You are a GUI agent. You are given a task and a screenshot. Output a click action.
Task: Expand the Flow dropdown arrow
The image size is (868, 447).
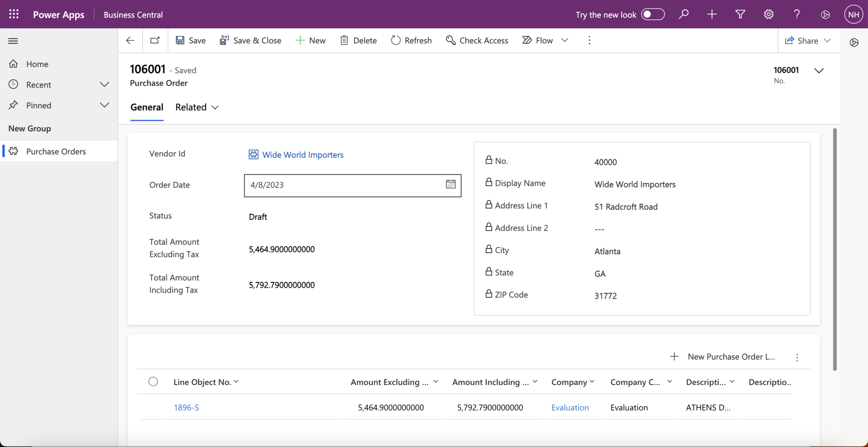click(x=564, y=40)
